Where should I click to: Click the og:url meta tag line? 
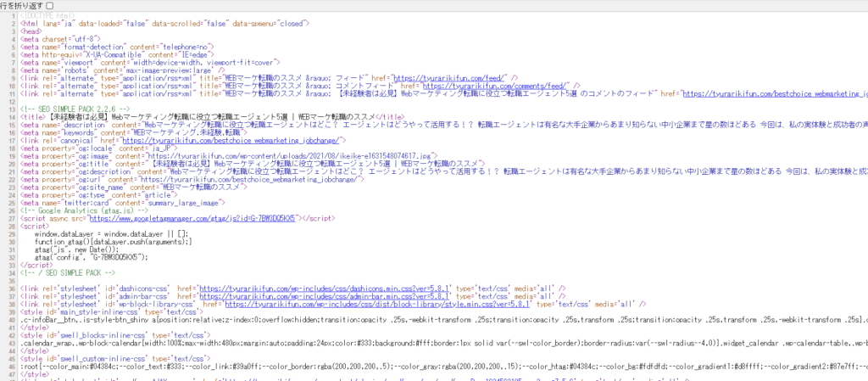192,179
